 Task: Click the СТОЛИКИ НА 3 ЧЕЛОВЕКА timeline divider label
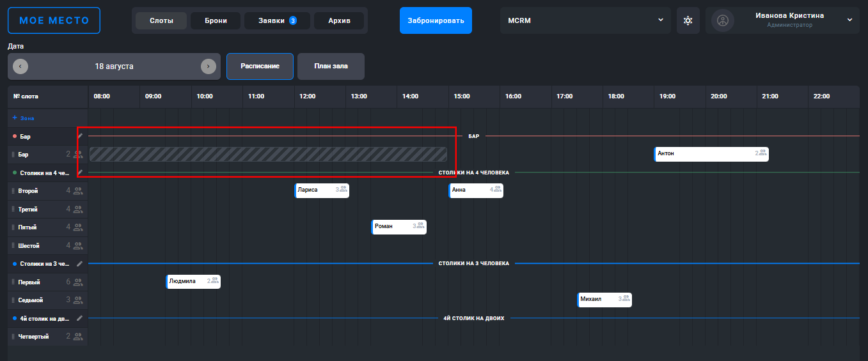pos(474,263)
